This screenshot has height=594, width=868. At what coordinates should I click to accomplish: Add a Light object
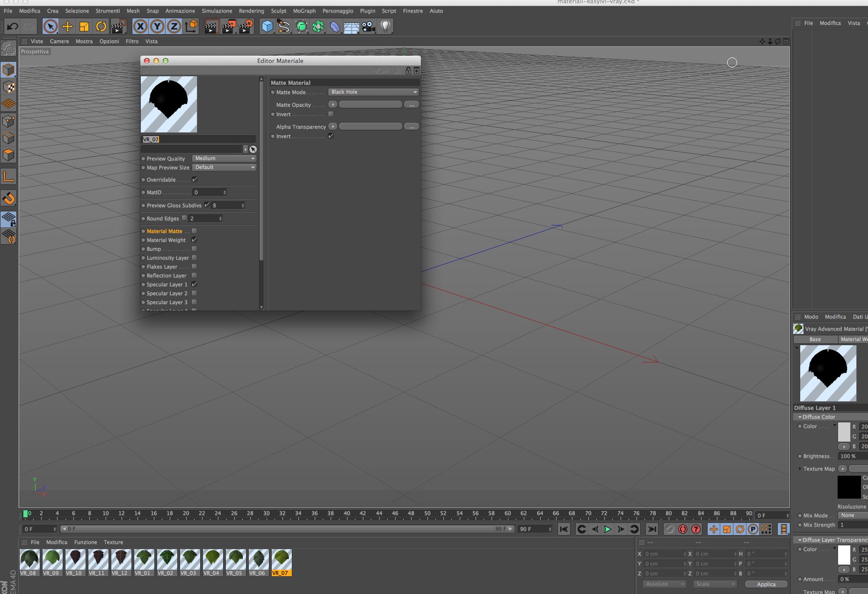385,26
